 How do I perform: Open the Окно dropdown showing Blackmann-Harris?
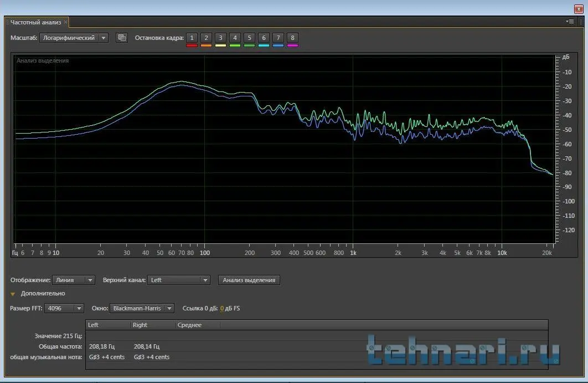pyautogui.click(x=142, y=308)
